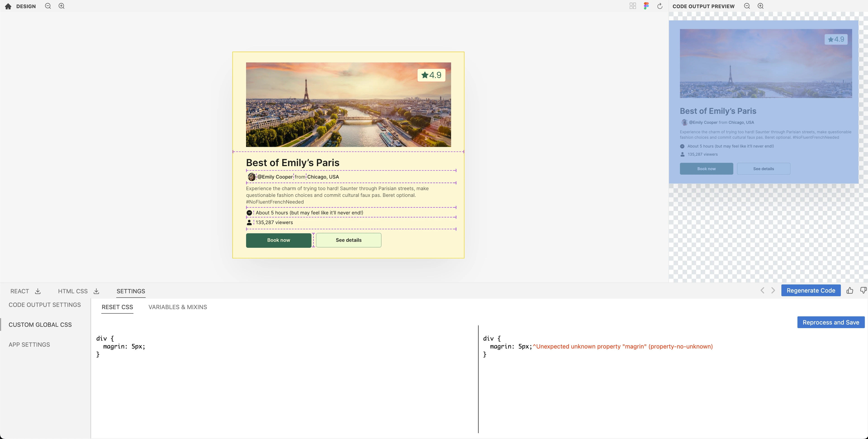Select CUSTOM GLOBAL CSS in the sidebar
This screenshot has width=868, height=439.
40,325
